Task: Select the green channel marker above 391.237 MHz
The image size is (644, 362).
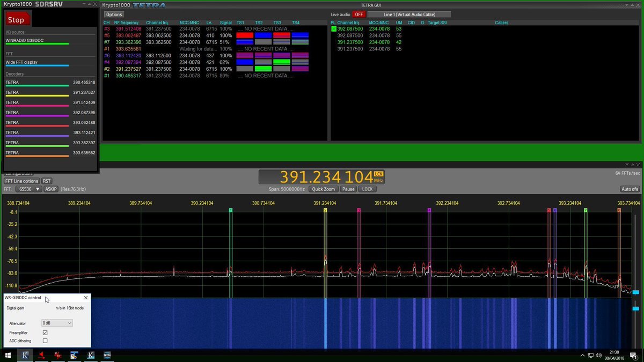Action: [x=325, y=210]
